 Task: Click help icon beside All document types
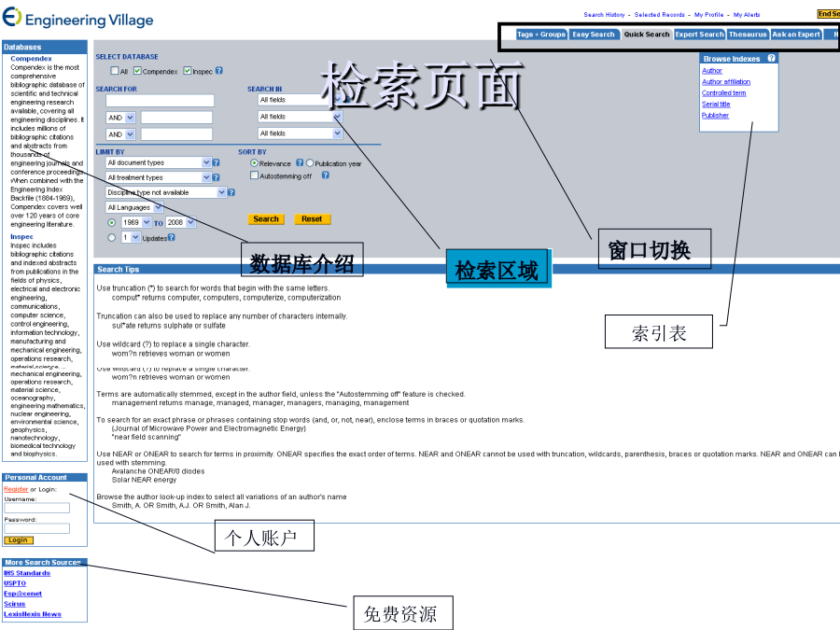pos(216,162)
